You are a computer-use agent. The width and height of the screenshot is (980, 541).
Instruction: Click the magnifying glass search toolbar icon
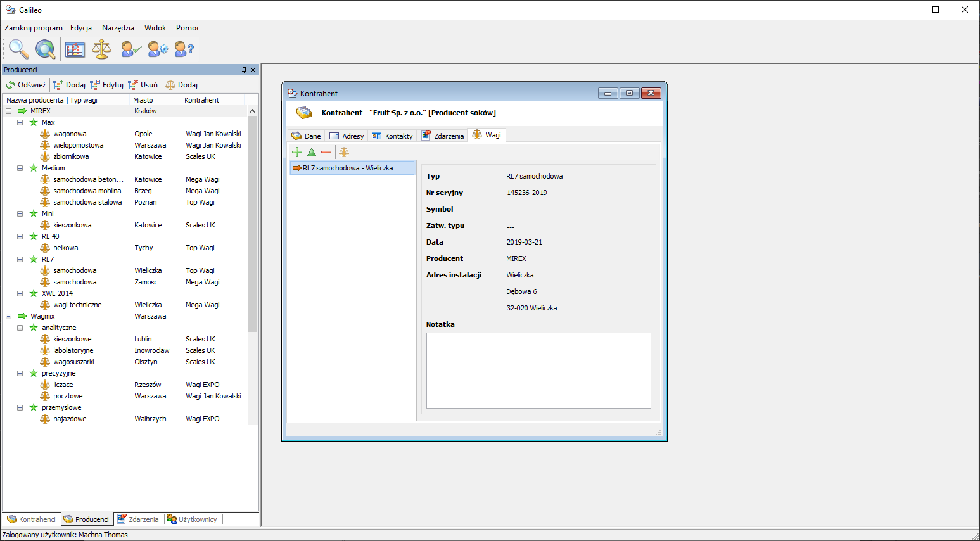(x=18, y=49)
